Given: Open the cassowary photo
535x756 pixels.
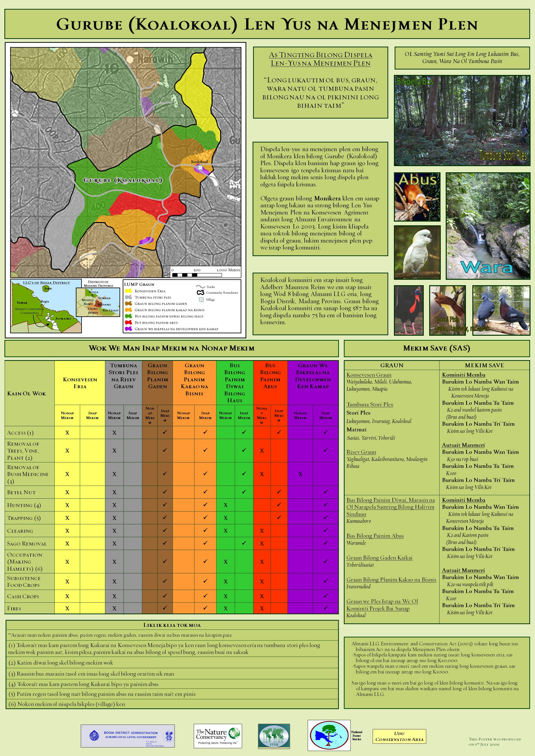Looking at the screenshot, I should (409, 310).
